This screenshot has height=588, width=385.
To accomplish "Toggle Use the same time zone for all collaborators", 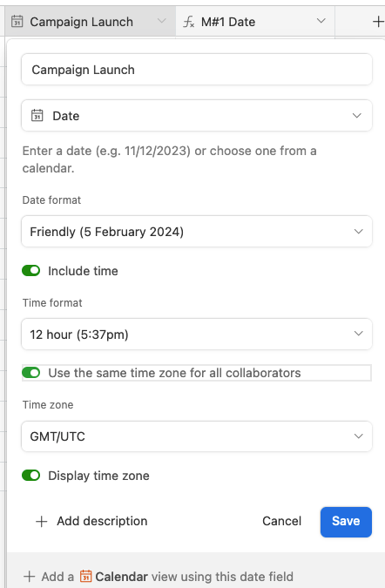I will tap(31, 373).
